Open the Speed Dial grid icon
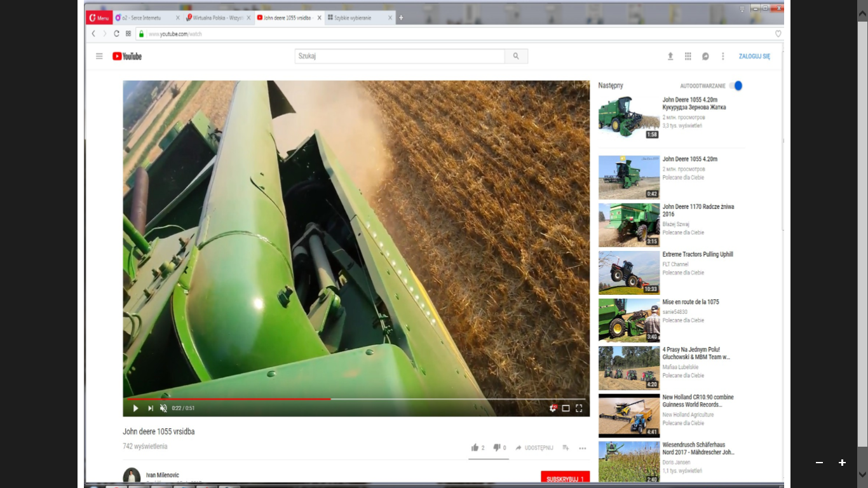868x488 pixels. tap(128, 34)
